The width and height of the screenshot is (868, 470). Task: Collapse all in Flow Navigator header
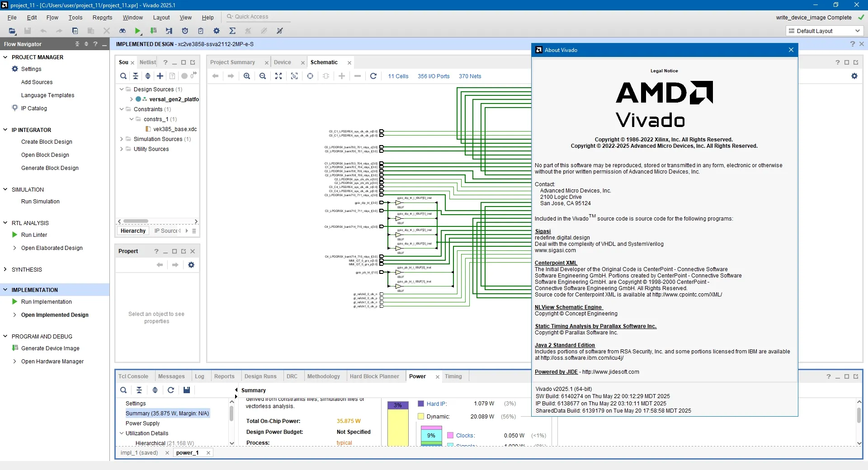pyautogui.click(x=77, y=44)
